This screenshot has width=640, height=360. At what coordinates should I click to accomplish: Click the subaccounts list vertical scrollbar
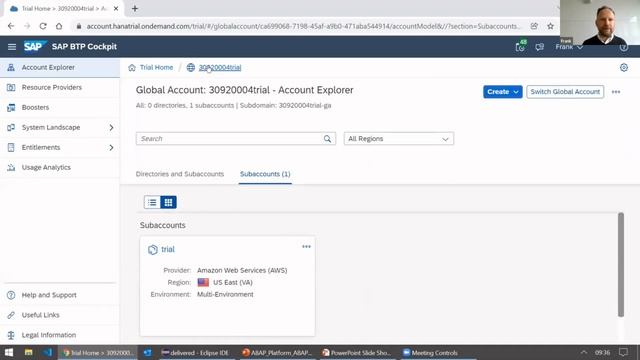621,264
